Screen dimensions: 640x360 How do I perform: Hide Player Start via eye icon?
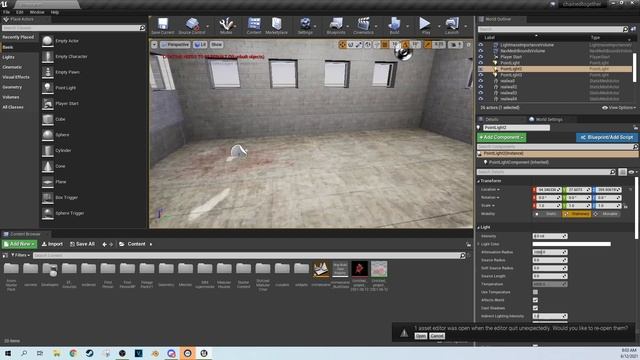pos(481,57)
